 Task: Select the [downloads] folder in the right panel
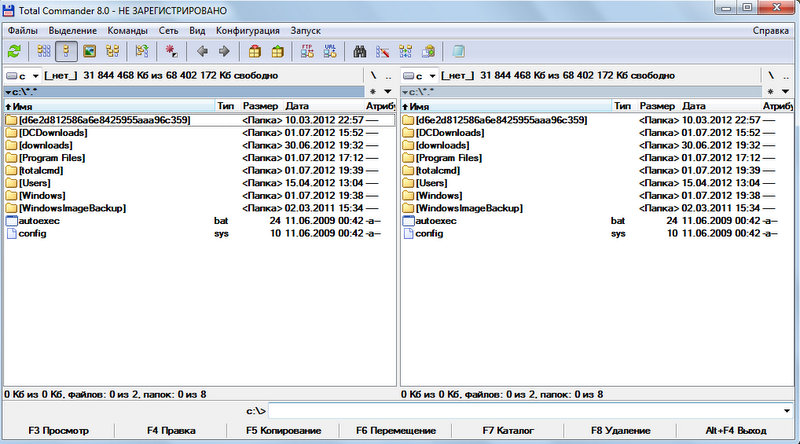click(596, 145)
